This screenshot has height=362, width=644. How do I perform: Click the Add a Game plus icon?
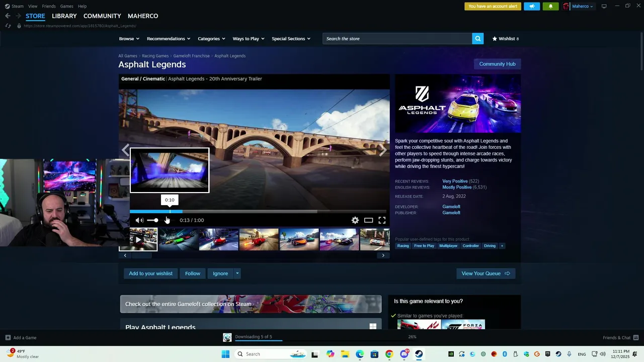tap(8, 337)
